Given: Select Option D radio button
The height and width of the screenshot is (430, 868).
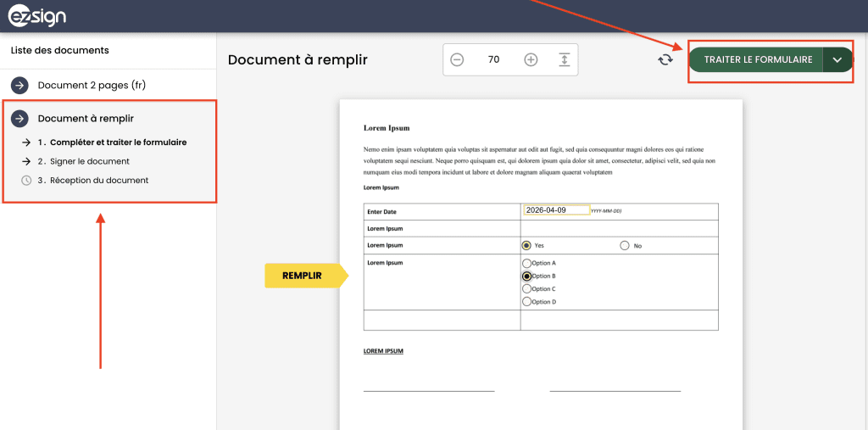Looking at the screenshot, I should 526,301.
